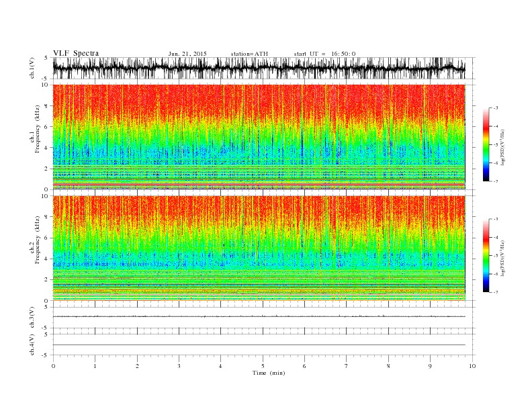The image size is (532, 411).
Task: Click the "6" kHz tick on ch.1 frequency axis
Action: coord(46,126)
